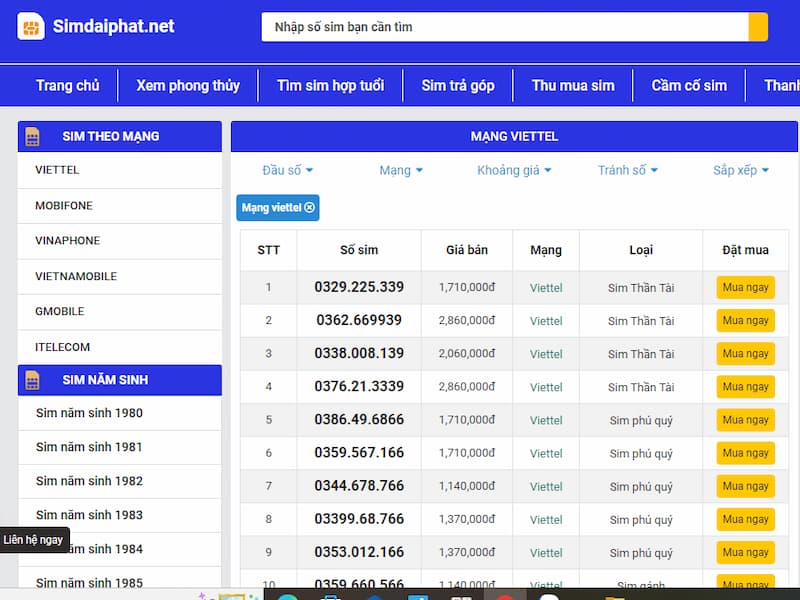
Task: Click Sim Thần Tài in row 2
Action: tap(641, 321)
